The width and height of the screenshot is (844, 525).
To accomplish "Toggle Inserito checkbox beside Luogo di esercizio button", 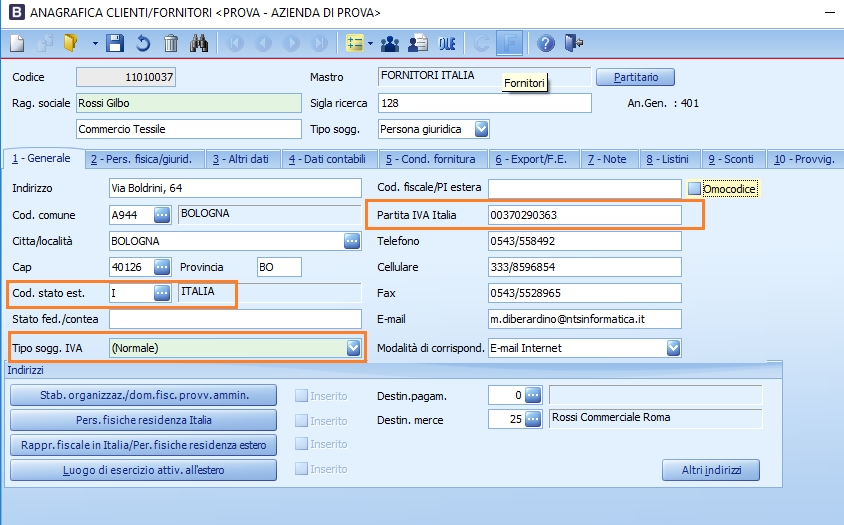I will (x=301, y=469).
